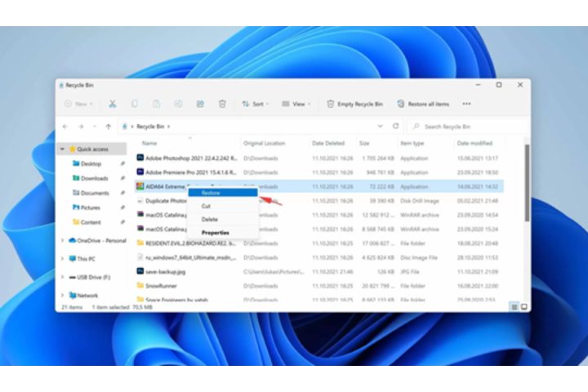
Task: Open Desktop in Quick access
Action: [x=91, y=164]
